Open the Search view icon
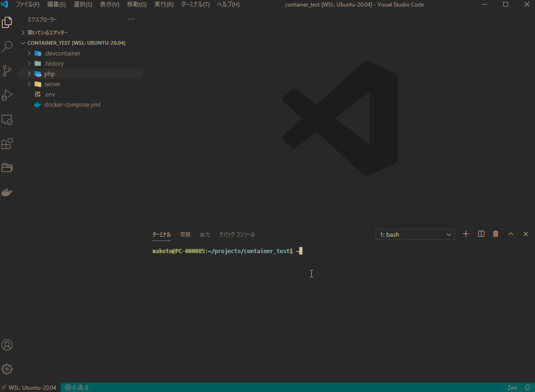535x392 pixels. tap(7, 46)
